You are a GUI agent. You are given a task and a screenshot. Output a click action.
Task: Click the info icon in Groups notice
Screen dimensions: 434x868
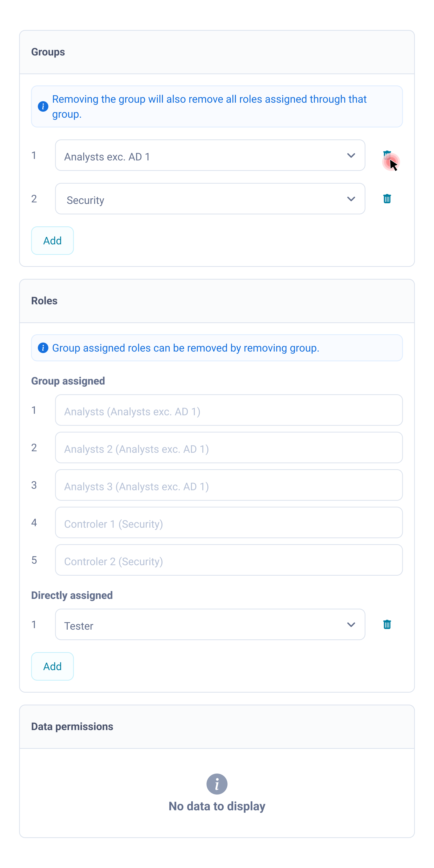43,106
